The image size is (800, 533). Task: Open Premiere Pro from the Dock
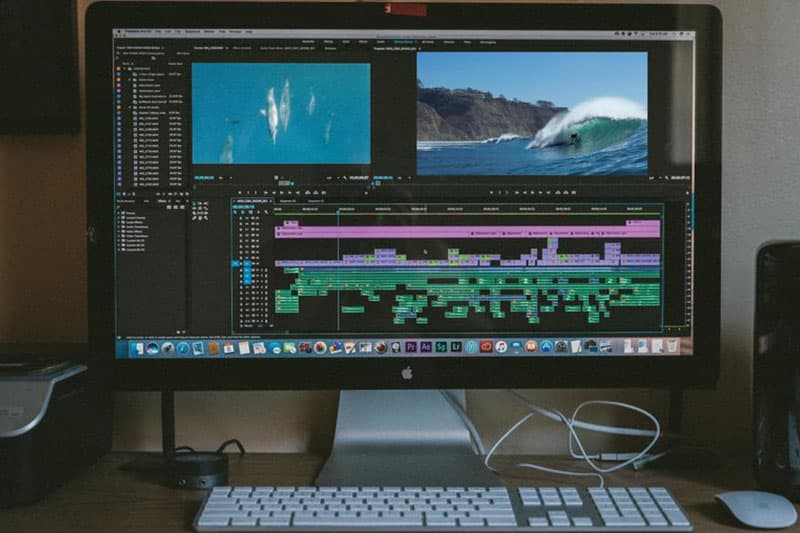411,347
